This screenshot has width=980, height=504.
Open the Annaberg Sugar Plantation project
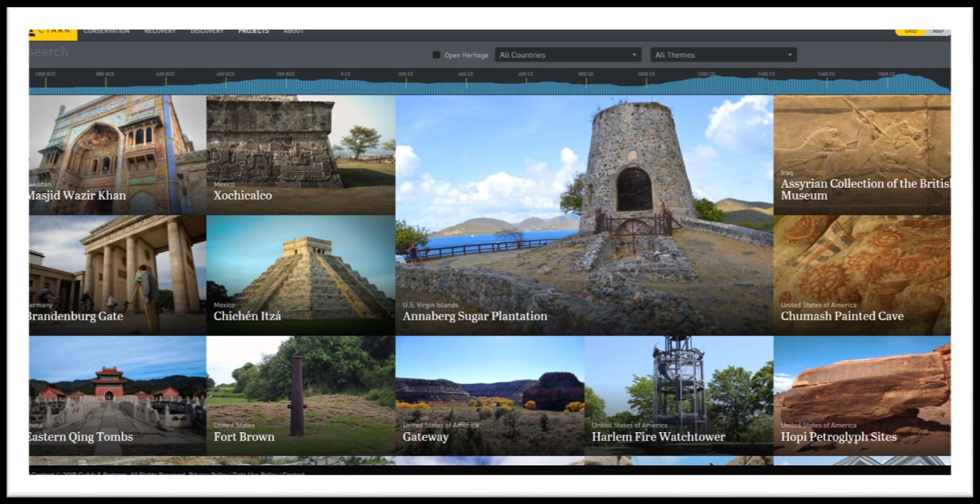(584, 215)
